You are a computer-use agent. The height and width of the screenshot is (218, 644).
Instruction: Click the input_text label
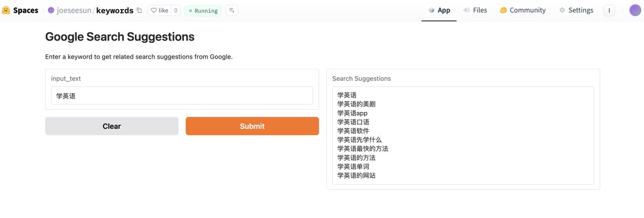pyautogui.click(x=66, y=79)
